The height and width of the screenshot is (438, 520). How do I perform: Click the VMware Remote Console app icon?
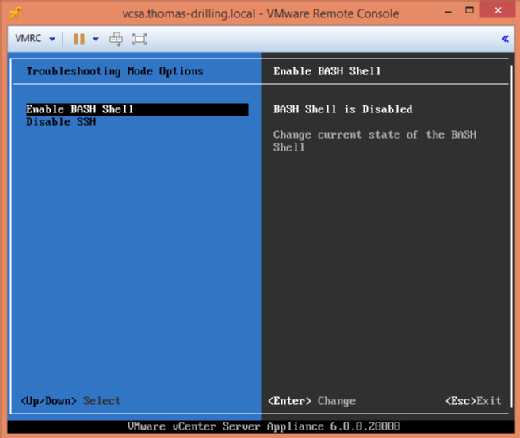15,13
